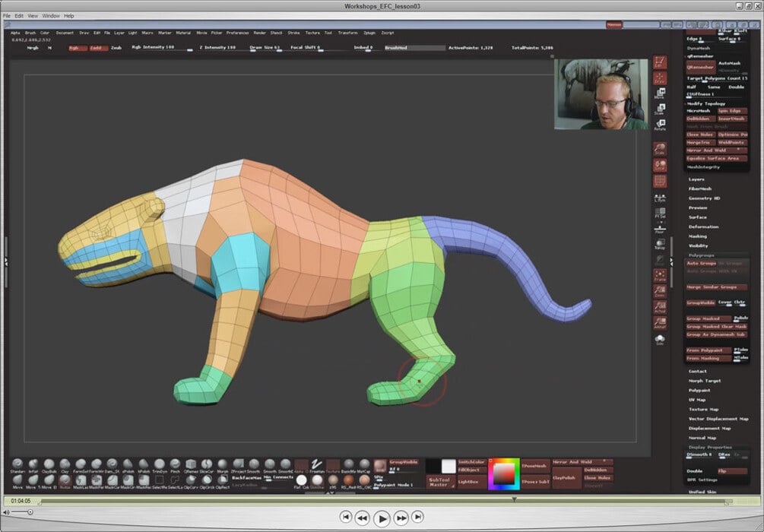
Task: Select the SliceCurve brush
Action: [207, 465]
